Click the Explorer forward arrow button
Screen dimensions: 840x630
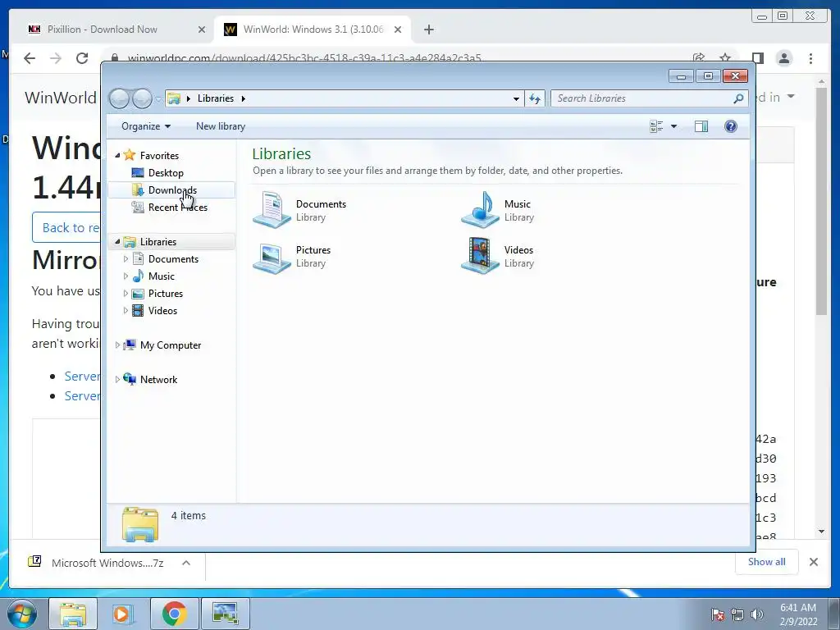pyautogui.click(x=142, y=98)
